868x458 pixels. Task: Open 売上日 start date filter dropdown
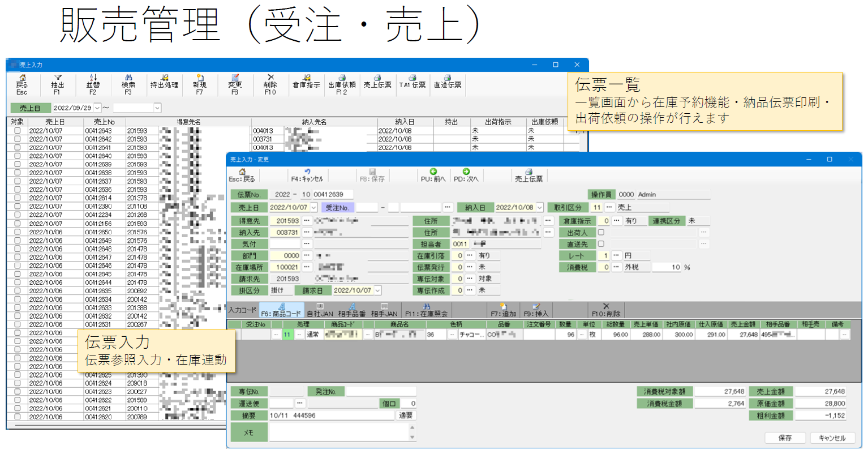97,108
